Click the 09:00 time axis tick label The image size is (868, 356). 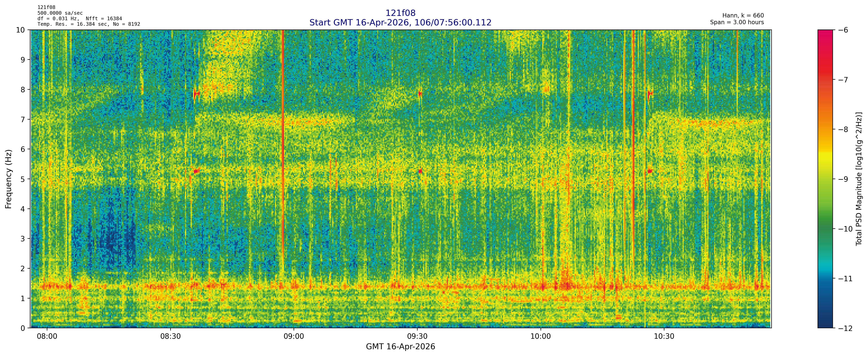click(294, 336)
